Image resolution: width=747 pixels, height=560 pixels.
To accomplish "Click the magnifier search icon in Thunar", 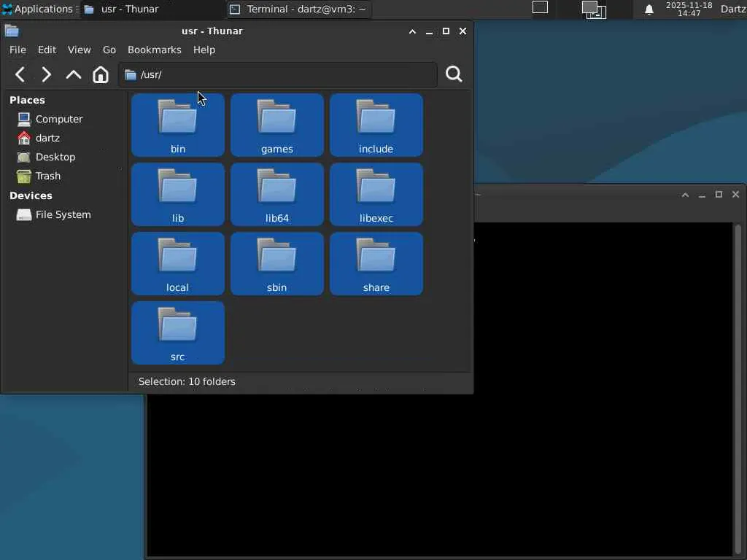I will (454, 74).
